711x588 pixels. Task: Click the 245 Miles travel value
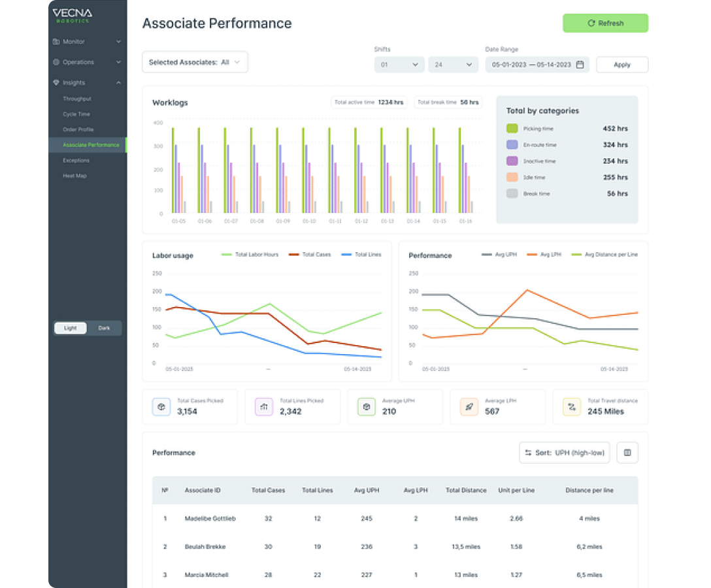tap(606, 412)
